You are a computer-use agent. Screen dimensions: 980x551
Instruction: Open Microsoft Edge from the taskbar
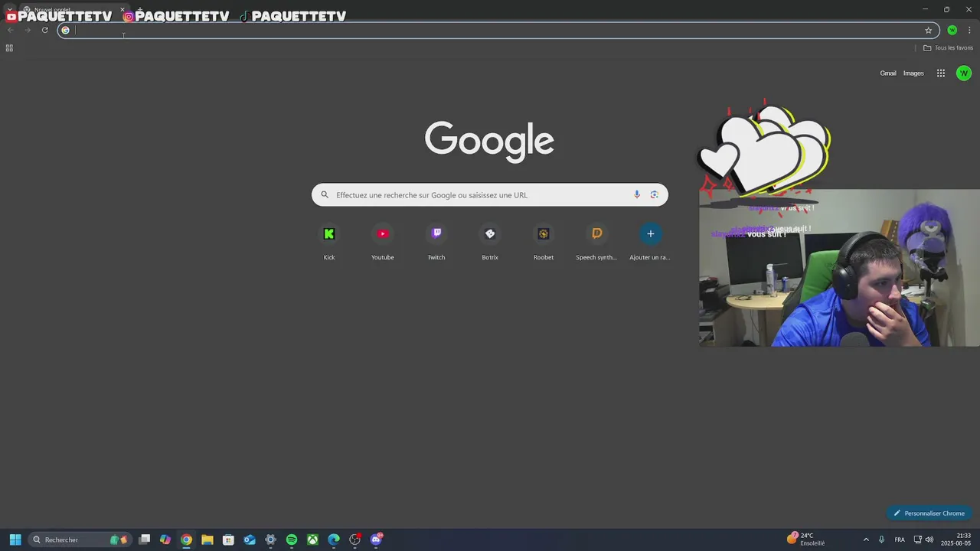click(x=334, y=540)
